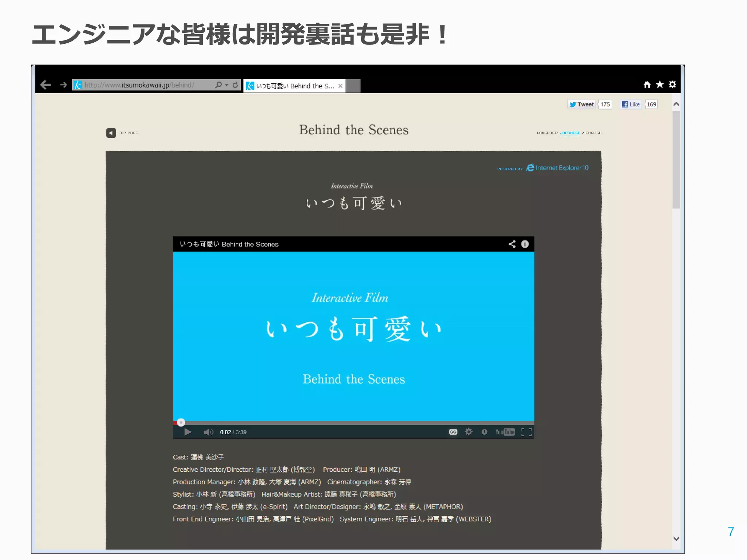The height and width of the screenshot is (560, 747).
Task: Toggle closed captions CC button
Action: [453, 432]
